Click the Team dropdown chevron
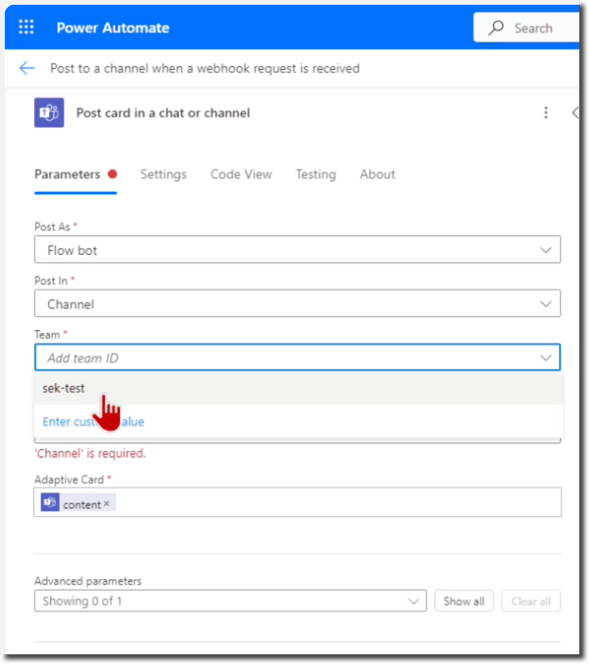This screenshot has width=589, height=664. [545, 358]
